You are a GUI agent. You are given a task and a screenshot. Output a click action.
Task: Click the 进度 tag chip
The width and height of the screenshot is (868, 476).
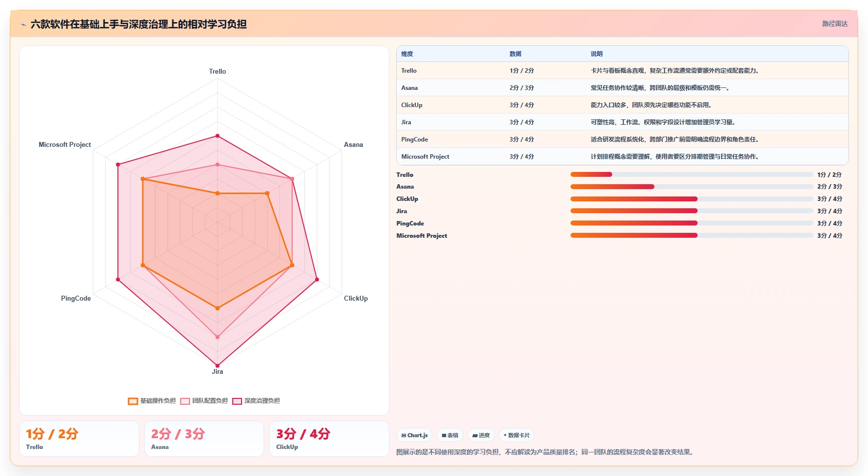[481, 435]
